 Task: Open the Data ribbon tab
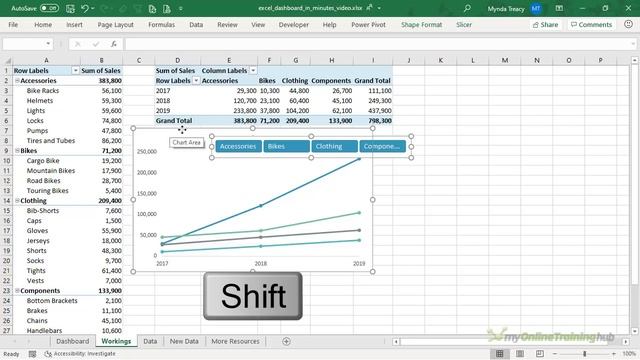pos(196,24)
